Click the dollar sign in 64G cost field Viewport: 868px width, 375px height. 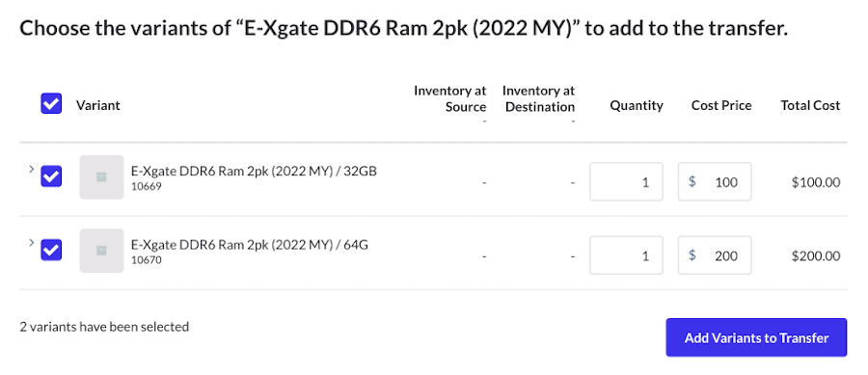(692, 254)
